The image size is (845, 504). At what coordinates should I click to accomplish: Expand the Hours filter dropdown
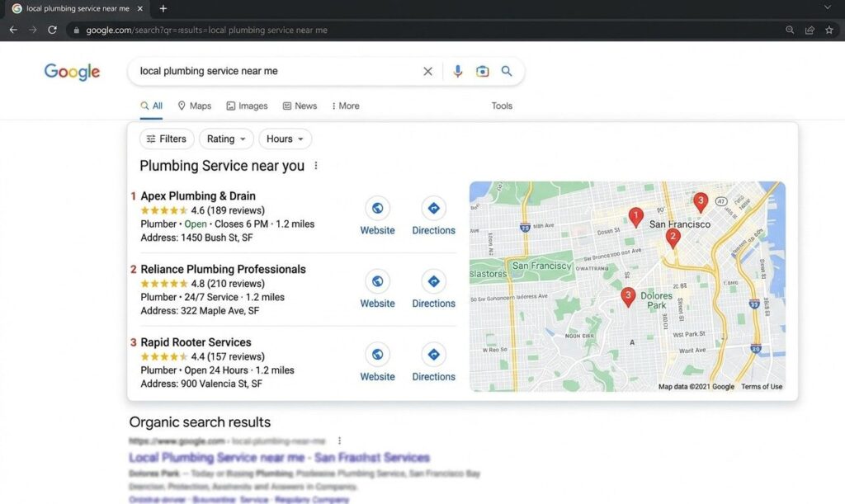tap(285, 139)
